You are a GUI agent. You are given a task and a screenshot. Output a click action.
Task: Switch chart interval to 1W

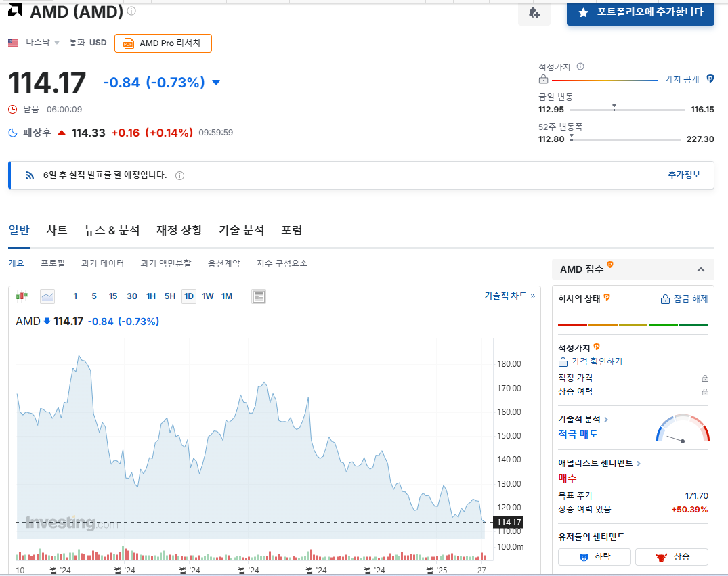(x=208, y=296)
